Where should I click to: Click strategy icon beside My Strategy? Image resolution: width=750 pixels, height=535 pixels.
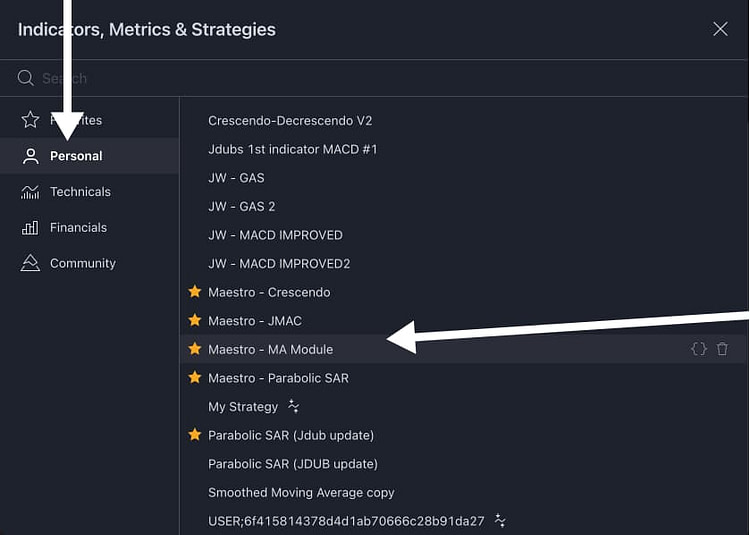click(x=294, y=406)
